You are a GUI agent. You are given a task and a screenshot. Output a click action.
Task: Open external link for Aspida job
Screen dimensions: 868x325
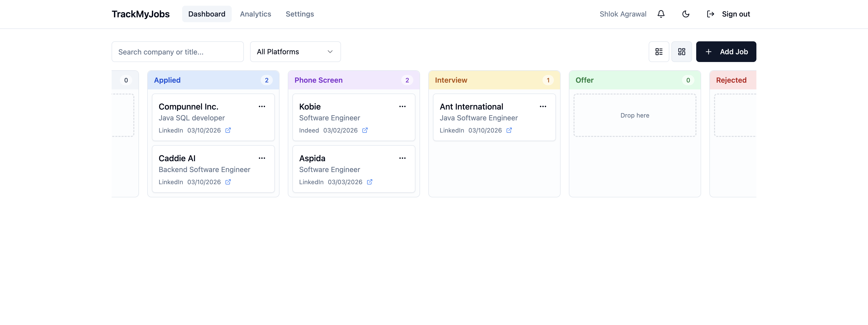pos(370,182)
